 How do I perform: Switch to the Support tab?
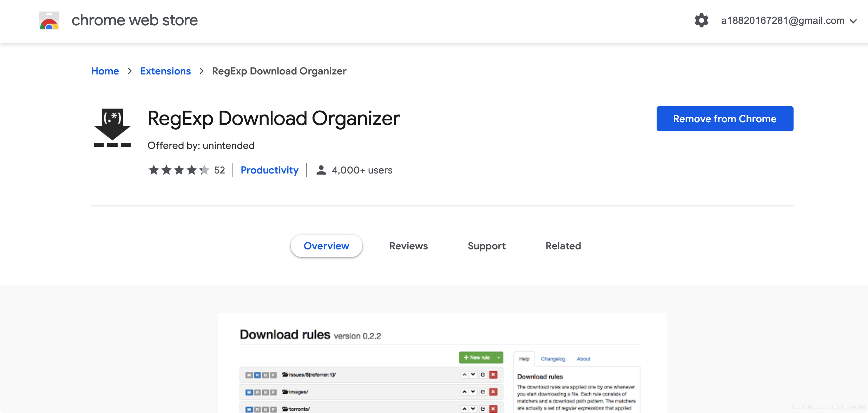pos(487,246)
